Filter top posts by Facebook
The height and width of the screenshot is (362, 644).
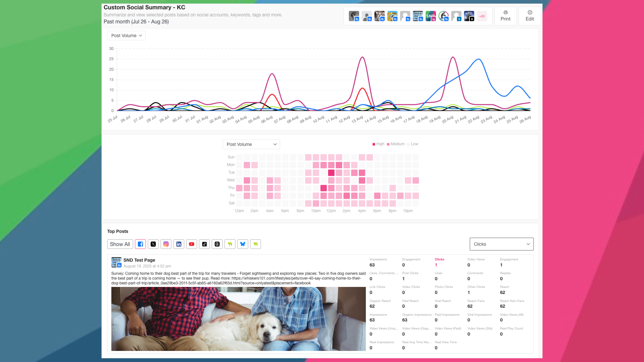[140, 244]
